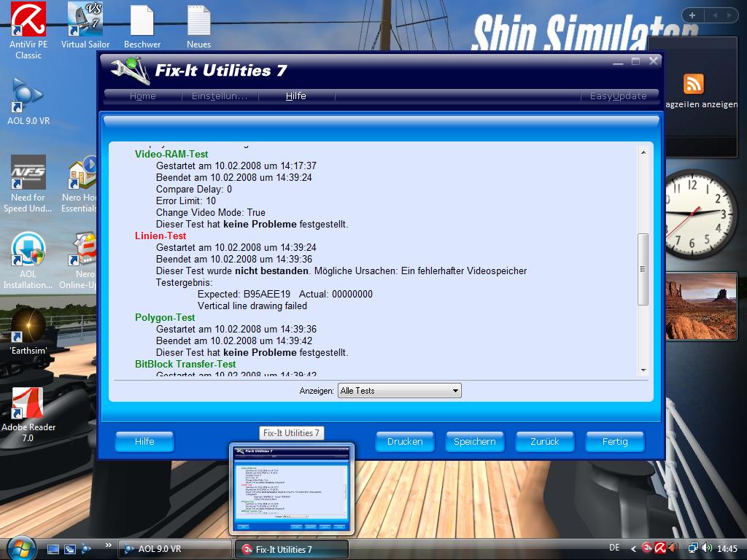Close the Fix-It Utilities 7 window

tap(653, 61)
